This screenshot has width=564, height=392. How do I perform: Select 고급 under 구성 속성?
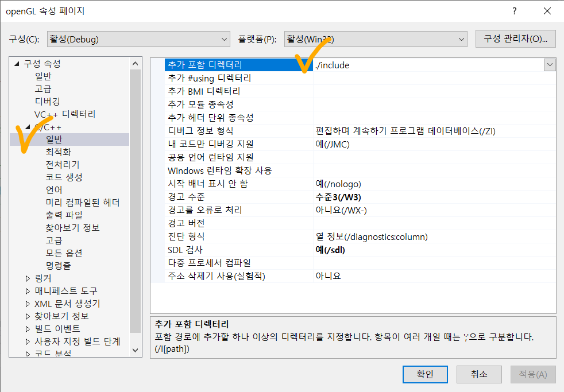point(43,89)
